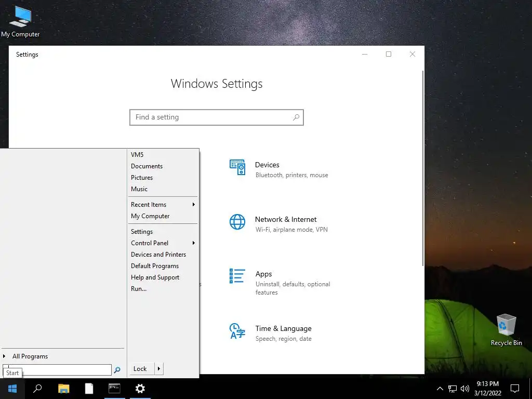Open the blank document taskbar icon
This screenshot has width=532, height=399.
[89, 389]
